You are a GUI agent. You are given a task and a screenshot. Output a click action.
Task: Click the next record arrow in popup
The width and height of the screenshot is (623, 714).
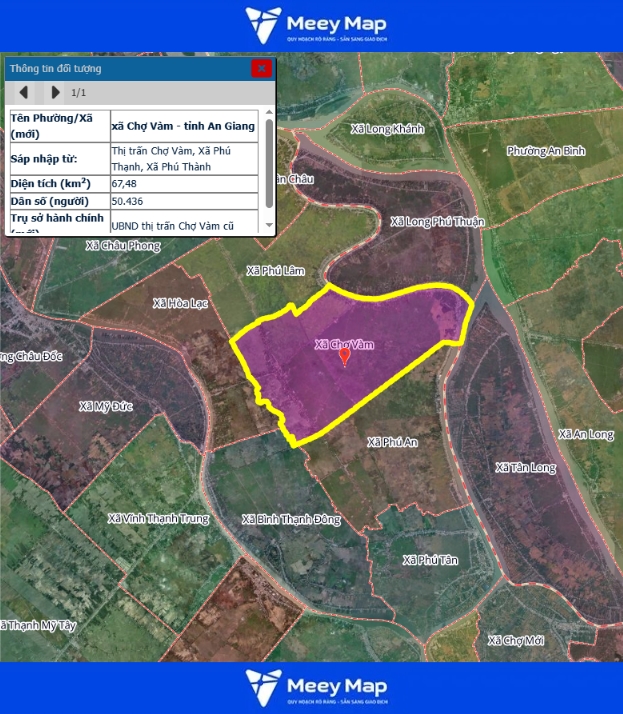pos(55,93)
